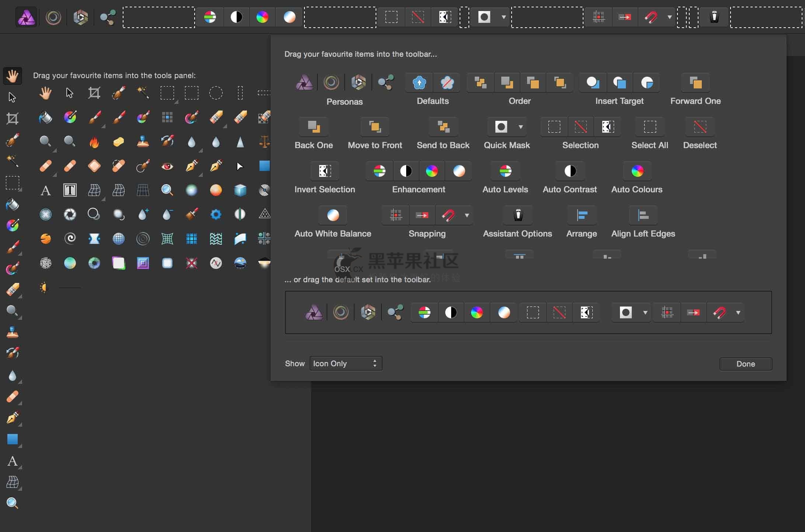The width and height of the screenshot is (805, 532).
Task: Open Quick Mask arrow in default set strip
Action: click(645, 313)
